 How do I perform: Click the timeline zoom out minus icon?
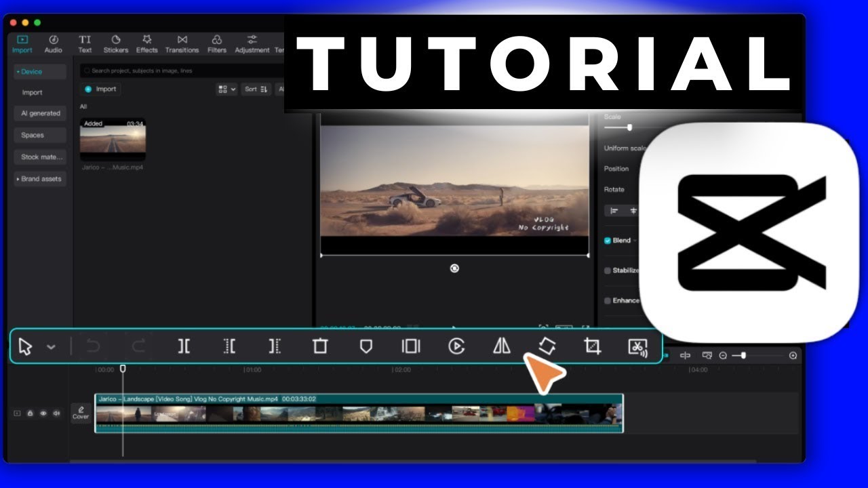(723, 356)
